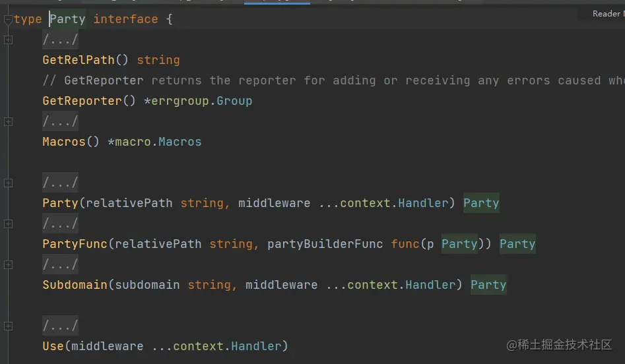Image resolution: width=625 pixels, height=364 pixels.
Task: Expand gutter plus icon above Macros() line
Action: click(x=8, y=121)
